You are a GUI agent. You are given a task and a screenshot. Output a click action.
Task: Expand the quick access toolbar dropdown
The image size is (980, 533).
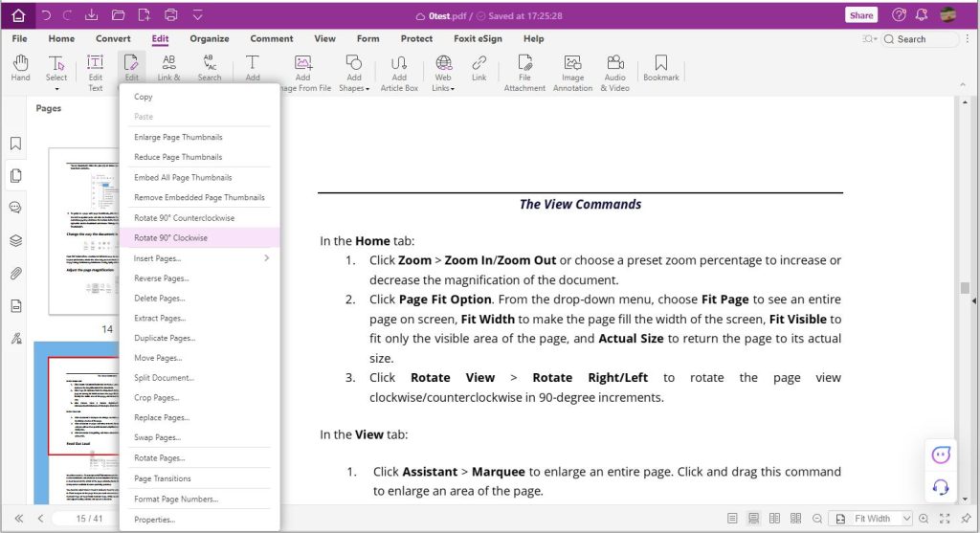coord(197,15)
